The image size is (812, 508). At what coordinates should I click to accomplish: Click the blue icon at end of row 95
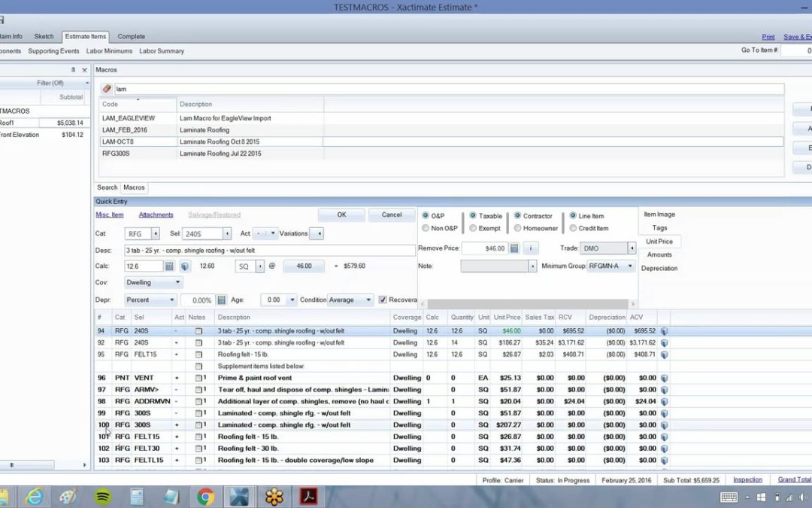pyautogui.click(x=664, y=354)
